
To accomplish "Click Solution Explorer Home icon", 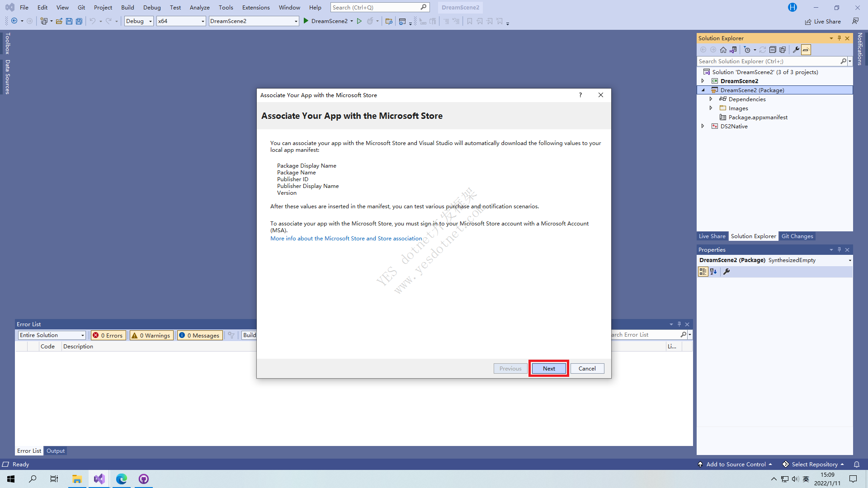I will click(723, 50).
